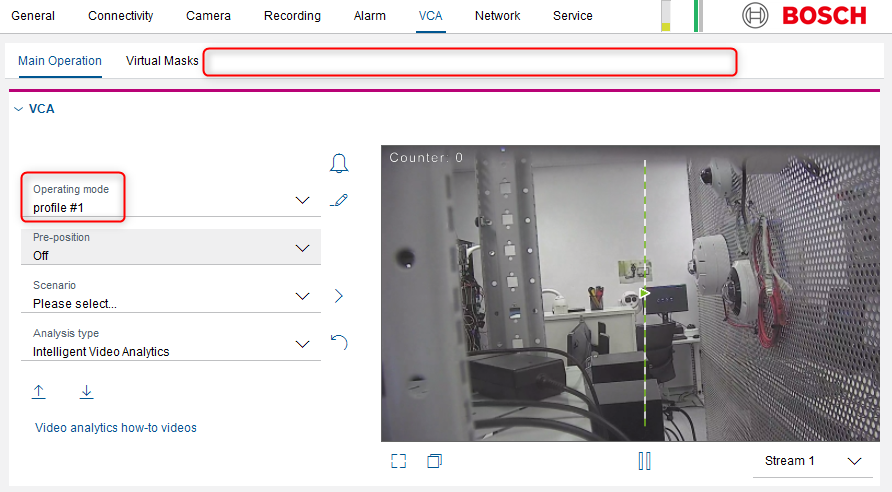Click the undo arrow beside Analysis type
This screenshot has height=492, width=892.
coord(339,343)
